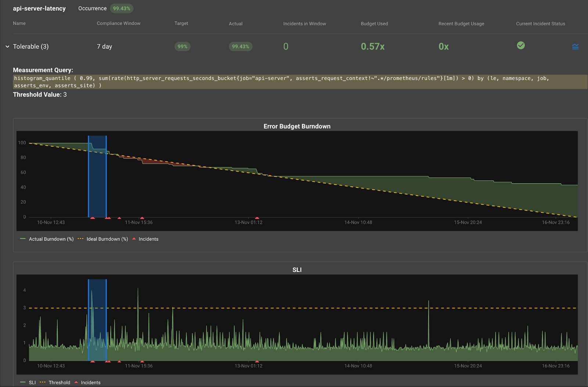Click the 99.43% Actual badge in row
Image resolution: width=588 pixels, height=387 pixels.
pyautogui.click(x=240, y=47)
